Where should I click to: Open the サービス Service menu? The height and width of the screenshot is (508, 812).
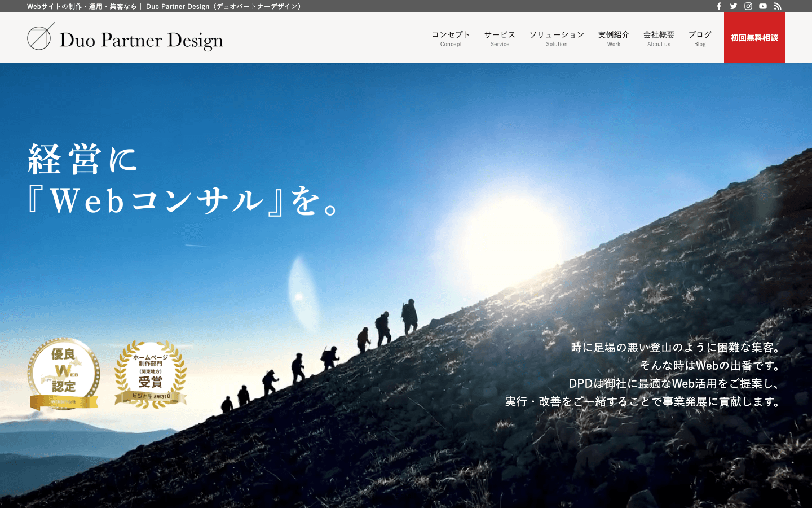pyautogui.click(x=500, y=38)
